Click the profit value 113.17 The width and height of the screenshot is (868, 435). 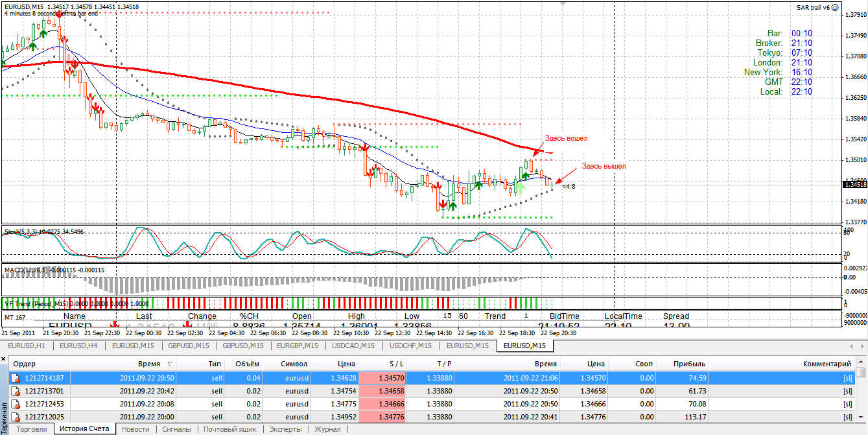(695, 417)
